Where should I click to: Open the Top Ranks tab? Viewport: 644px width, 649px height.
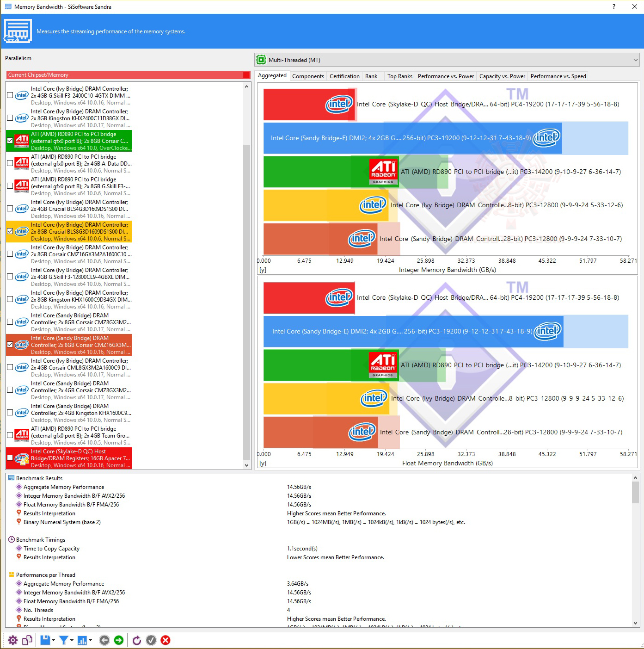pyautogui.click(x=400, y=76)
